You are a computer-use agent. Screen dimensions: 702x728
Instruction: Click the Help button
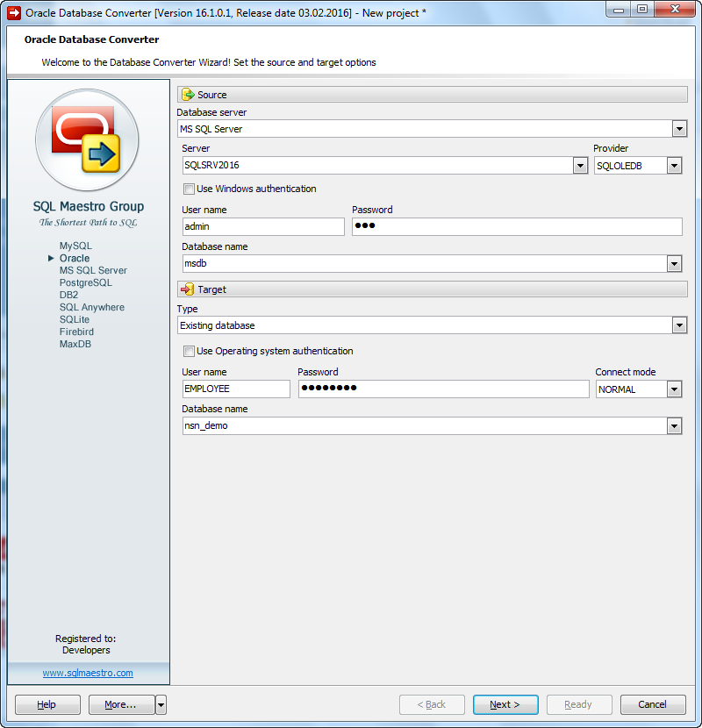click(47, 704)
